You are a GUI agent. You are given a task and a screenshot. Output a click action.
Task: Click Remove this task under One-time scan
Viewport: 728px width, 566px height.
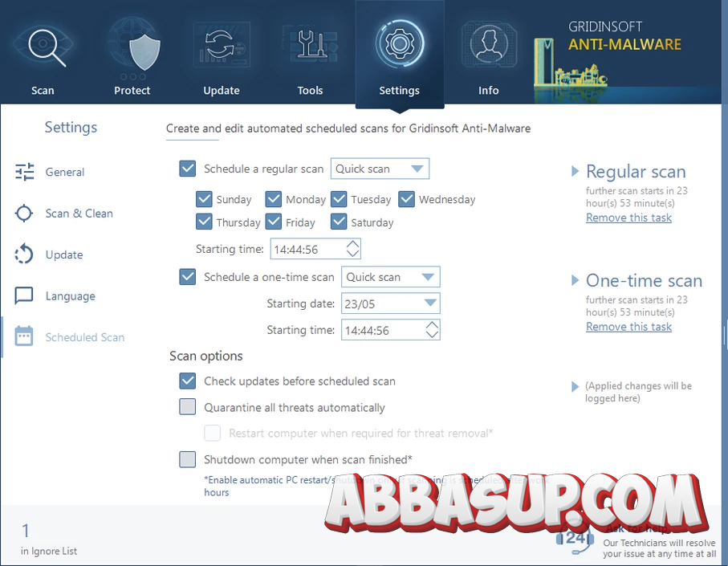(628, 327)
